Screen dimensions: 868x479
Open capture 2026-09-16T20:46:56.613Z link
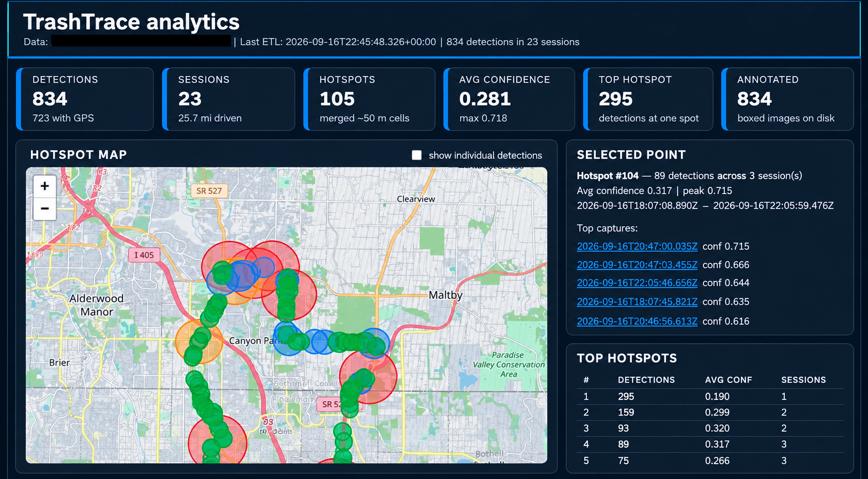coord(637,321)
